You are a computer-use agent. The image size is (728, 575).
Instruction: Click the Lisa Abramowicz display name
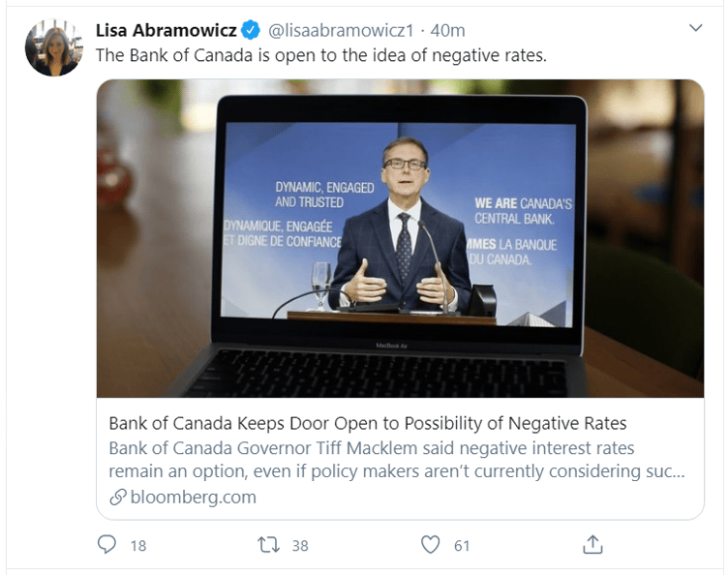166,30
